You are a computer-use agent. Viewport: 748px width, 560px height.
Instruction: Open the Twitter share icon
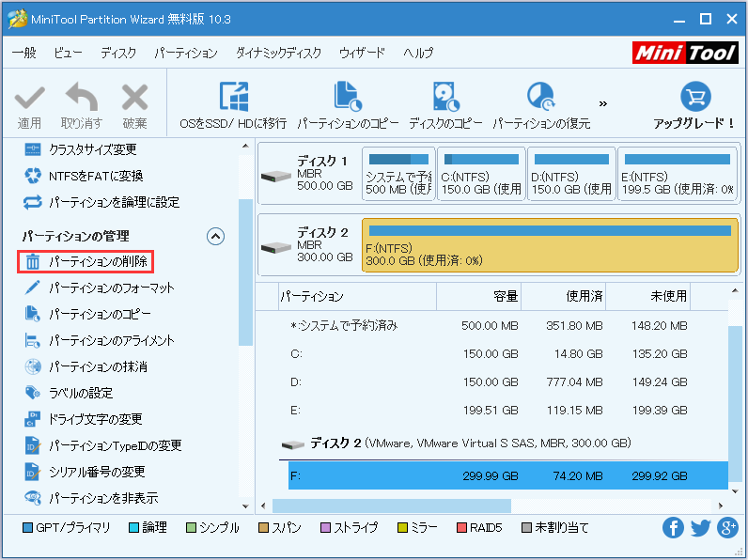point(700,528)
